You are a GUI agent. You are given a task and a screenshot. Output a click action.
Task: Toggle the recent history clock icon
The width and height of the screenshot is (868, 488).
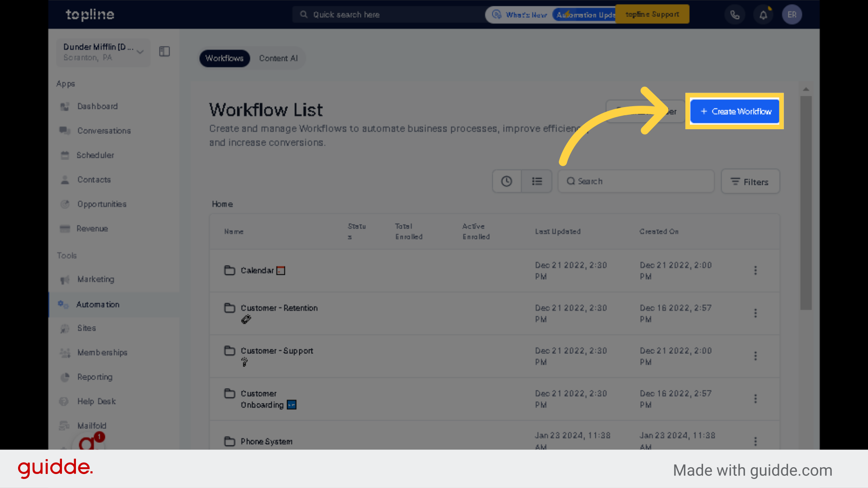[x=506, y=181]
